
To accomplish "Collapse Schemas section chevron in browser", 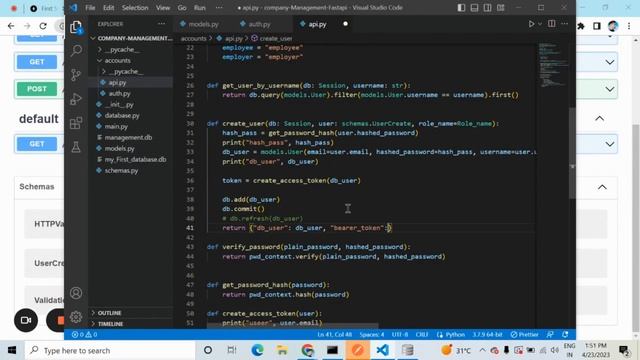I will 602,187.
